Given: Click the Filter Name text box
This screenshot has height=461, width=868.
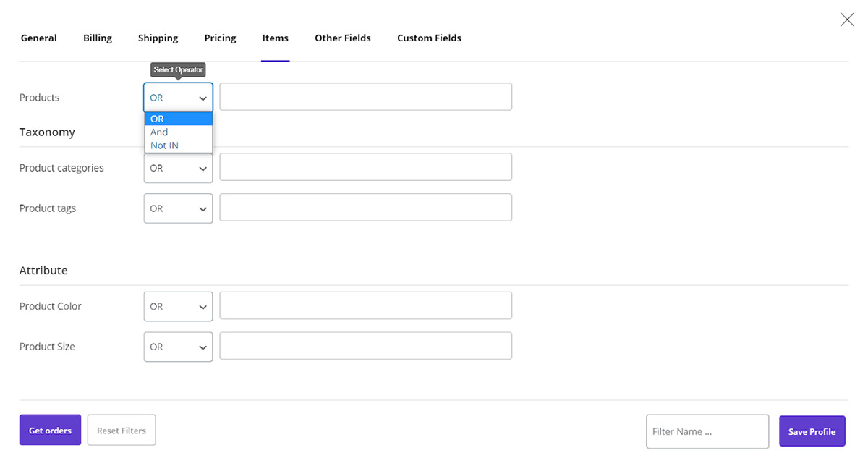Looking at the screenshot, I should [707, 431].
